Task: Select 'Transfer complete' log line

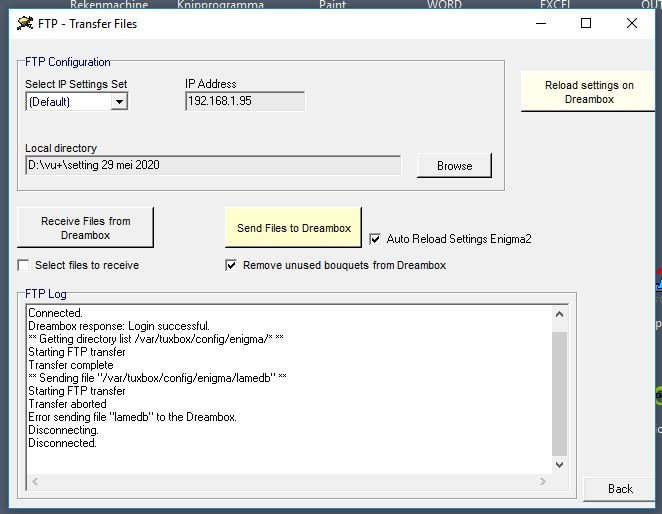Action: click(x=71, y=365)
